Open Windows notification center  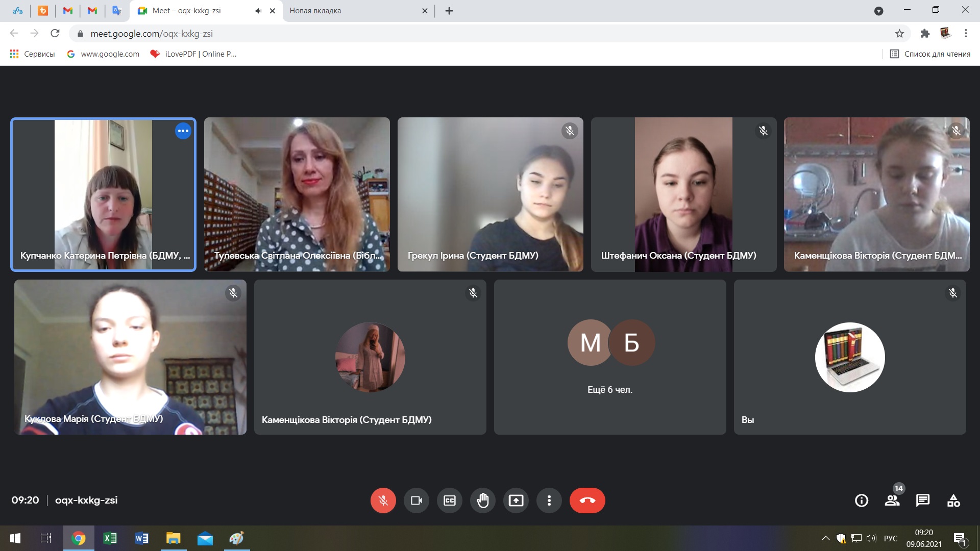click(960, 538)
